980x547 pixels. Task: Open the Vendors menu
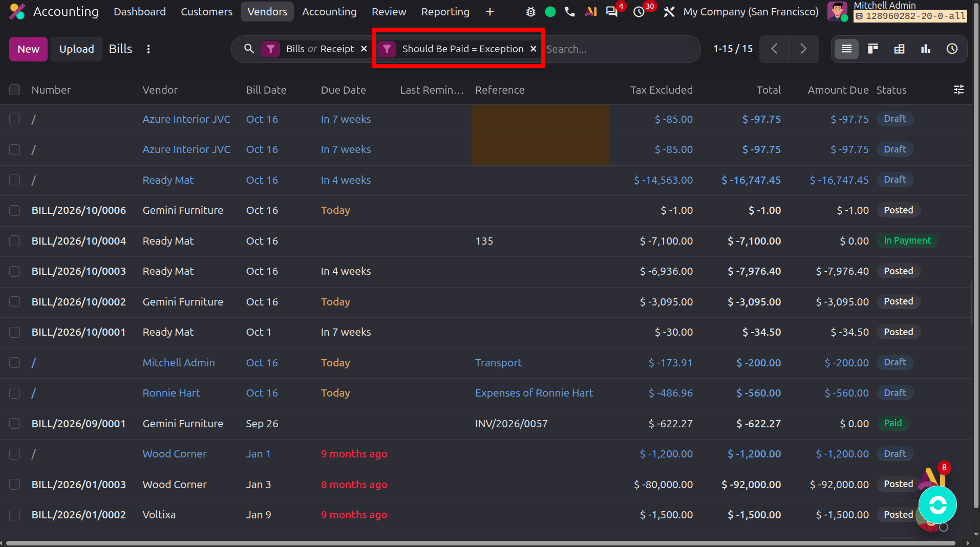pyautogui.click(x=267, y=12)
